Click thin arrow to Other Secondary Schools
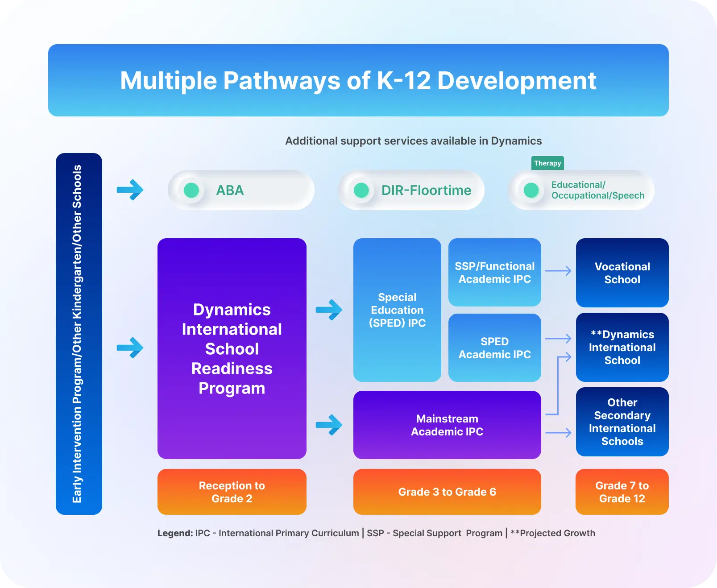The width and height of the screenshot is (717, 588). click(x=558, y=433)
